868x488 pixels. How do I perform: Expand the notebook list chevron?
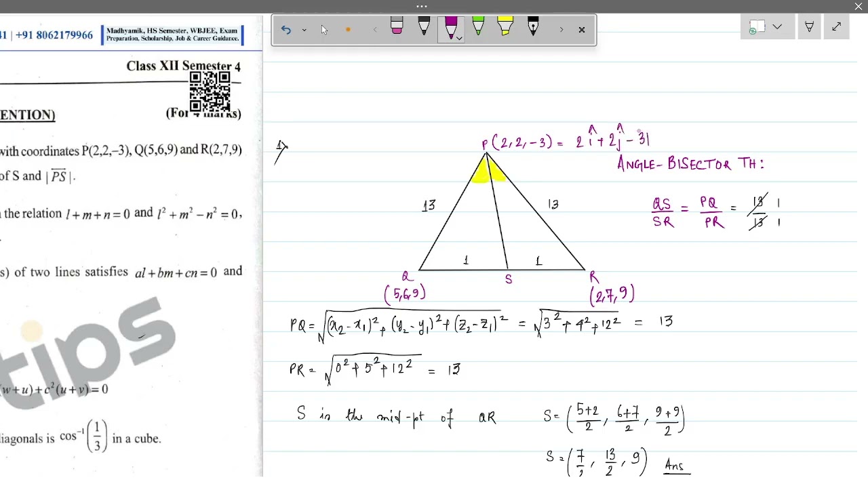point(777,27)
